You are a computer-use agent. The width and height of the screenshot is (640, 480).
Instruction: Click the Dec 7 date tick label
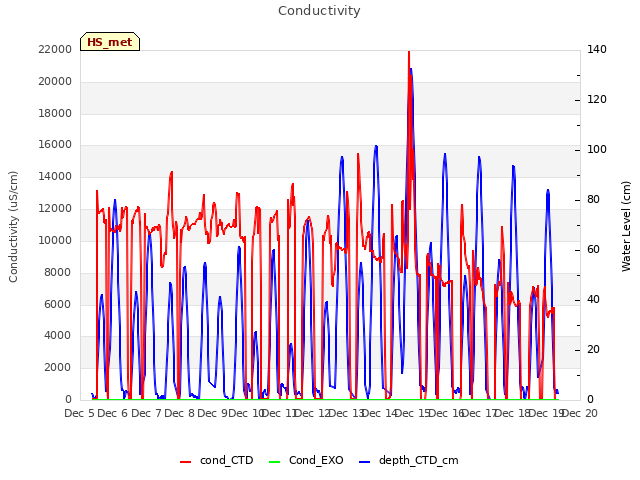coord(146,413)
